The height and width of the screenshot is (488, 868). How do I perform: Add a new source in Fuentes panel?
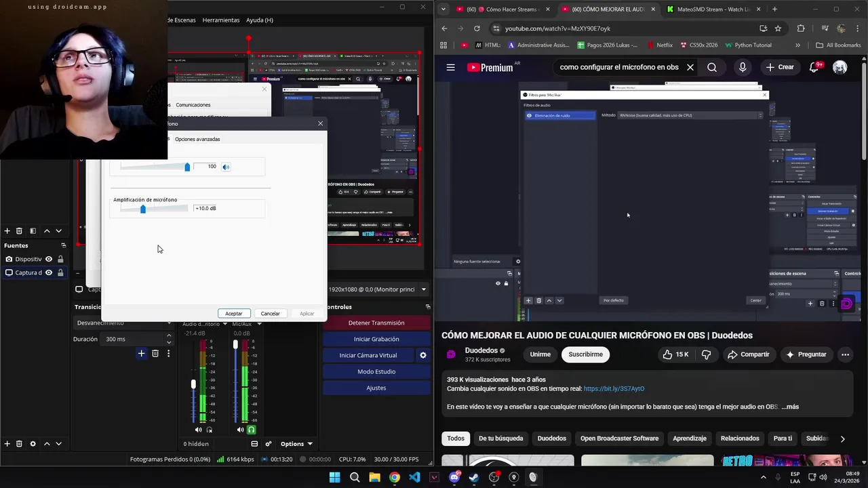[7, 443]
